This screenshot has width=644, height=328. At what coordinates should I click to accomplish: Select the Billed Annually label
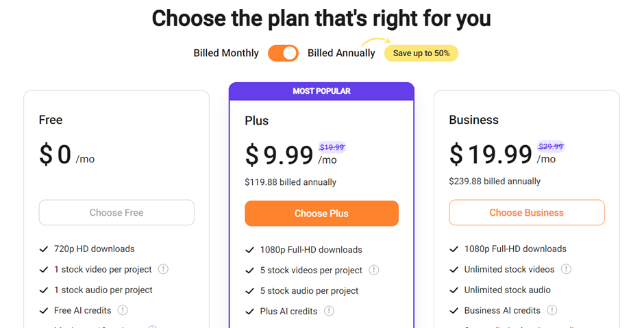[x=341, y=53]
